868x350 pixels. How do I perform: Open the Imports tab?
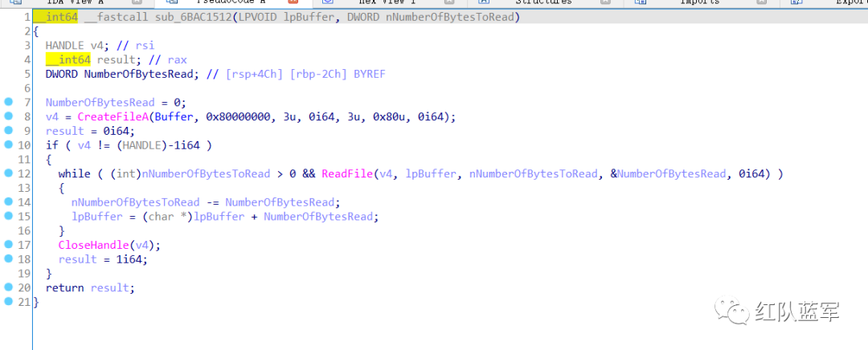(x=700, y=2)
